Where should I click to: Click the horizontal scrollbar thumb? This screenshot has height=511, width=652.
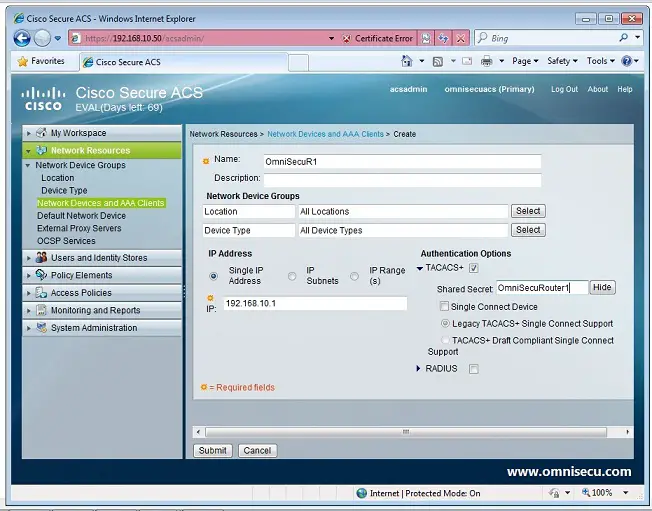click(x=406, y=432)
